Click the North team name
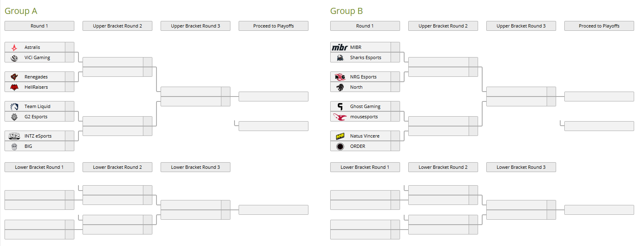This screenshot has height=246, width=644. [356, 87]
